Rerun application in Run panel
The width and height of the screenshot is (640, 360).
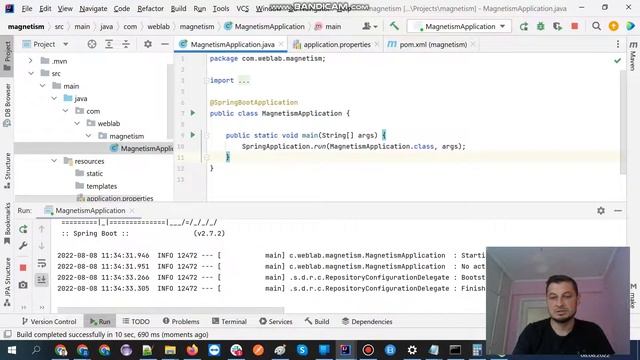coord(23,229)
